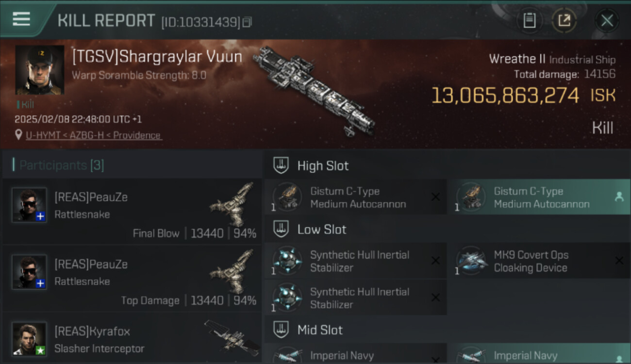Viewport: 631px width, 364px height.
Task: Click the Mid Slot section icon
Action: coord(281,330)
